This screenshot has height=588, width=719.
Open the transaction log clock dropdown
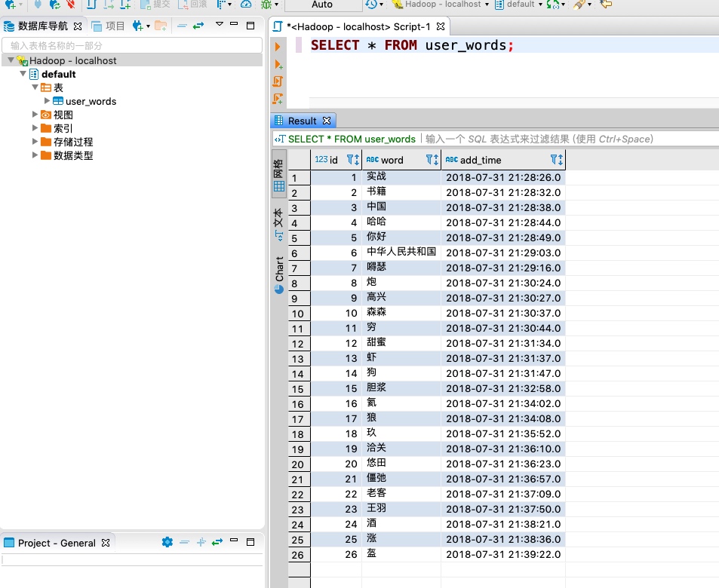374,4
